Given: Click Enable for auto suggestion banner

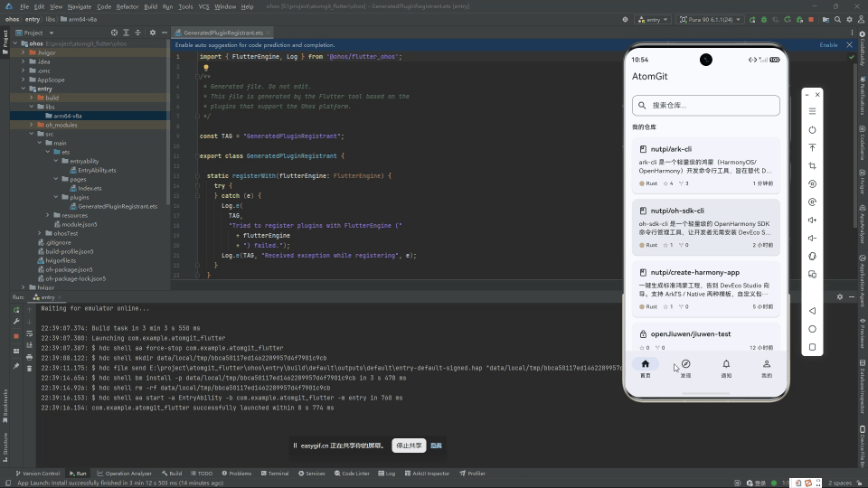Looking at the screenshot, I should pyautogui.click(x=828, y=45).
